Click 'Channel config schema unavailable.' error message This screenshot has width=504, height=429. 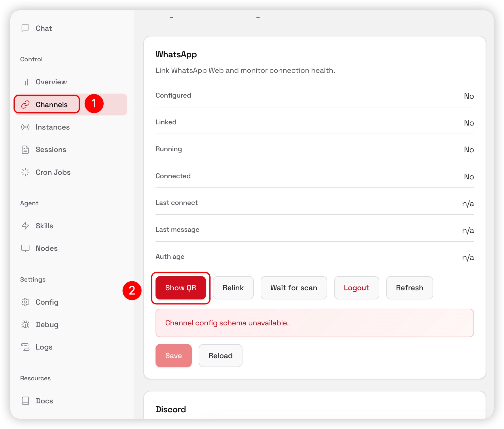pyautogui.click(x=227, y=323)
